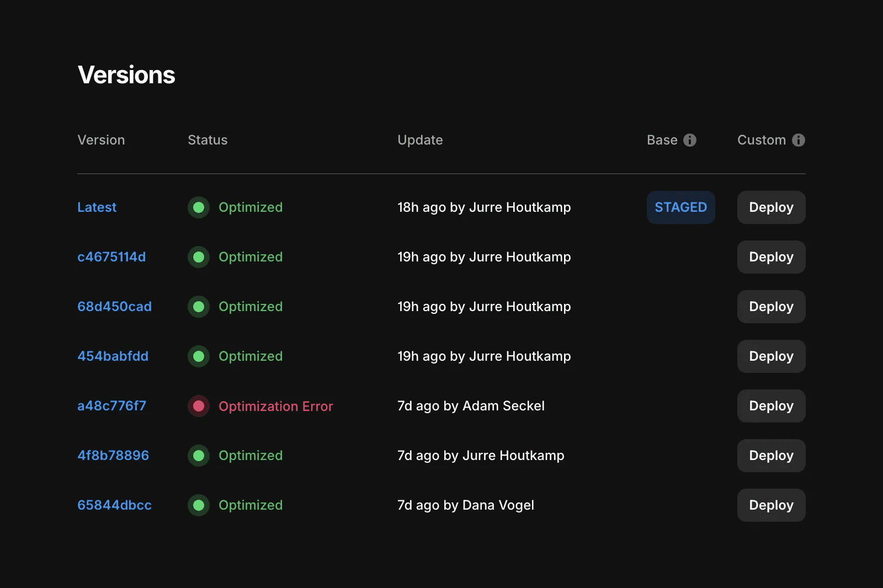
Task: Click Optimized status text for c4675114d
Action: (x=251, y=257)
